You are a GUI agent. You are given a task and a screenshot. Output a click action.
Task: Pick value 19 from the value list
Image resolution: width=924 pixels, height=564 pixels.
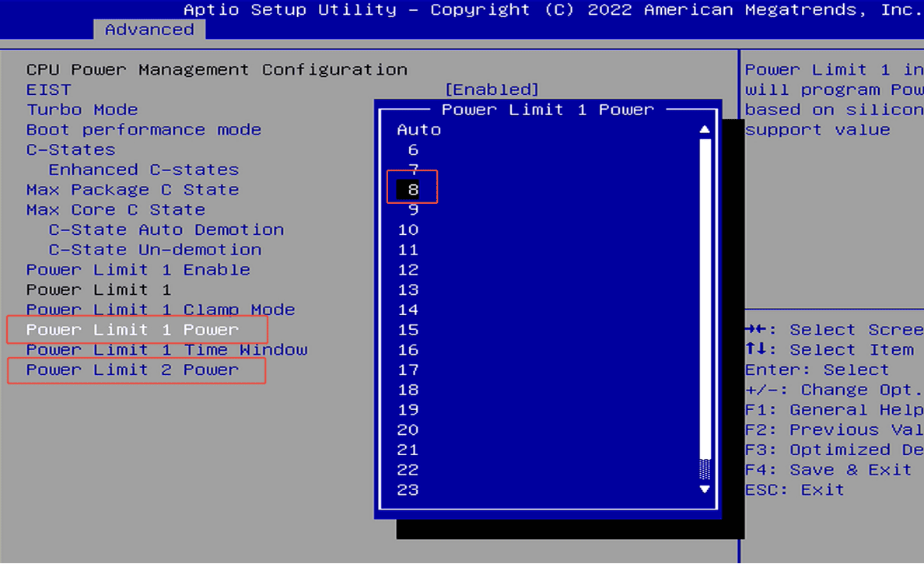click(x=409, y=409)
